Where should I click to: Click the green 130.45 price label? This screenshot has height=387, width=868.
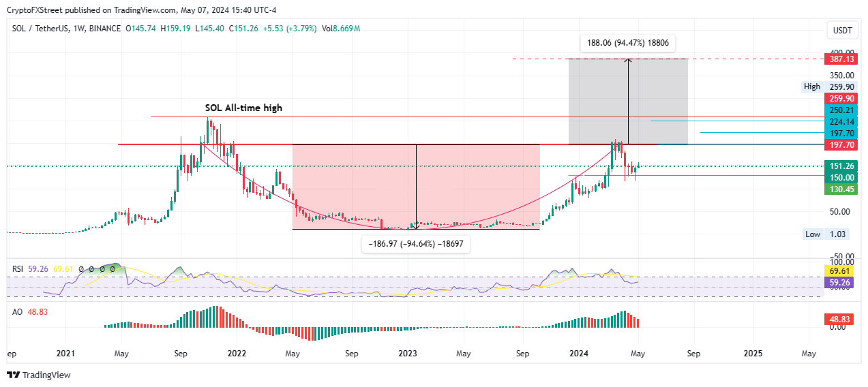[839, 190]
